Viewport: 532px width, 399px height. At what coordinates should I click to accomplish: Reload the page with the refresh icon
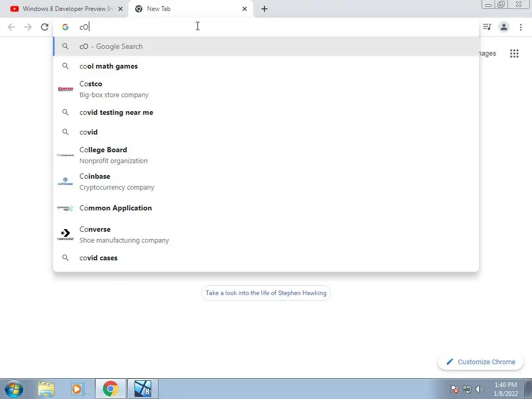45,27
